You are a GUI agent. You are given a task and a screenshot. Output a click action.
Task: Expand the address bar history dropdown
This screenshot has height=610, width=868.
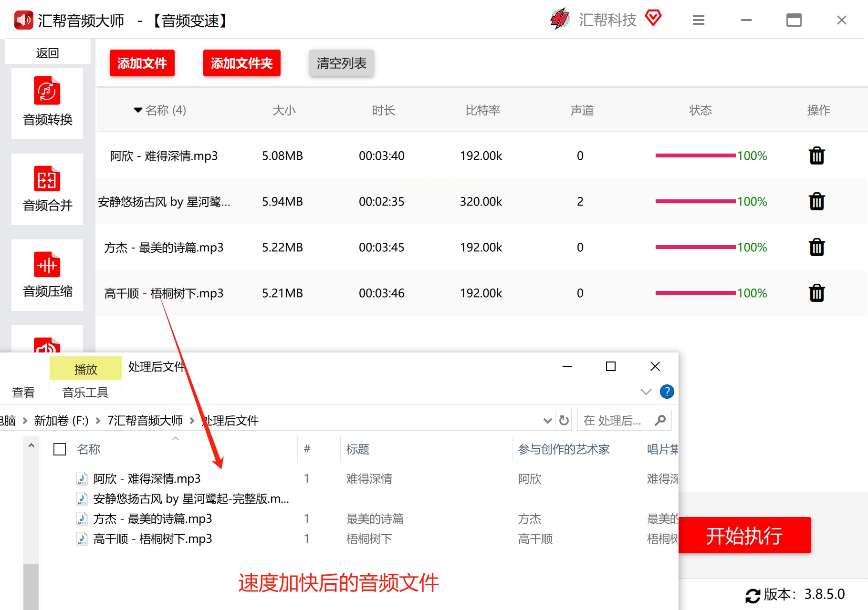(x=547, y=420)
